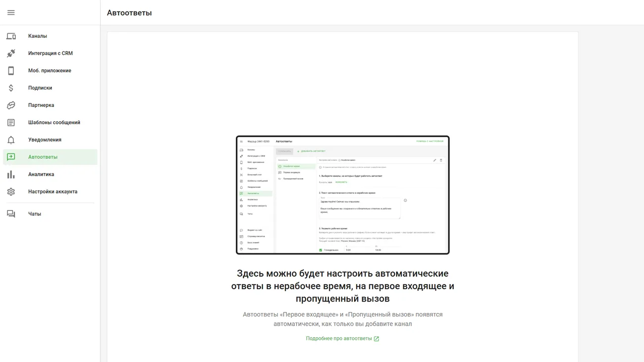The width and height of the screenshot is (644, 362).
Task: Follow the Подробнее про автоответы link
Action: pyautogui.click(x=339, y=339)
